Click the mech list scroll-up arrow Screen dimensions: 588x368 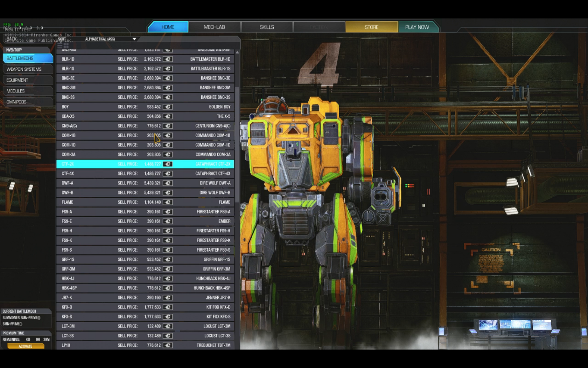(237, 52)
